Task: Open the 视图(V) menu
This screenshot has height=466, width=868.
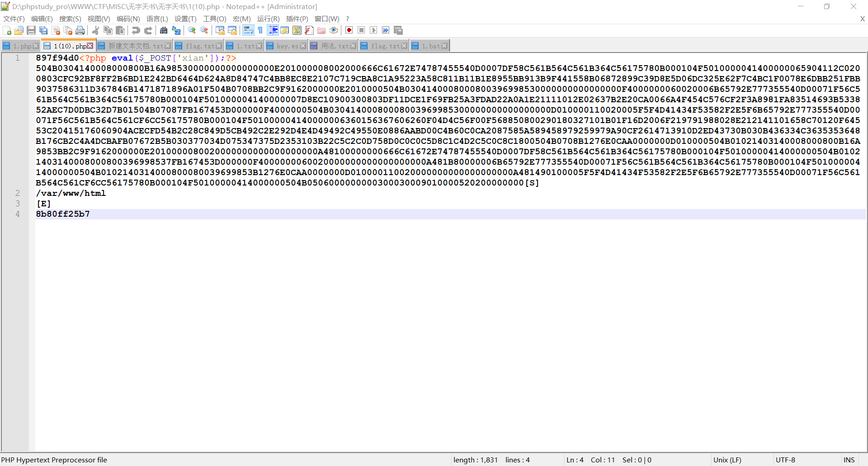Action: 99,19
